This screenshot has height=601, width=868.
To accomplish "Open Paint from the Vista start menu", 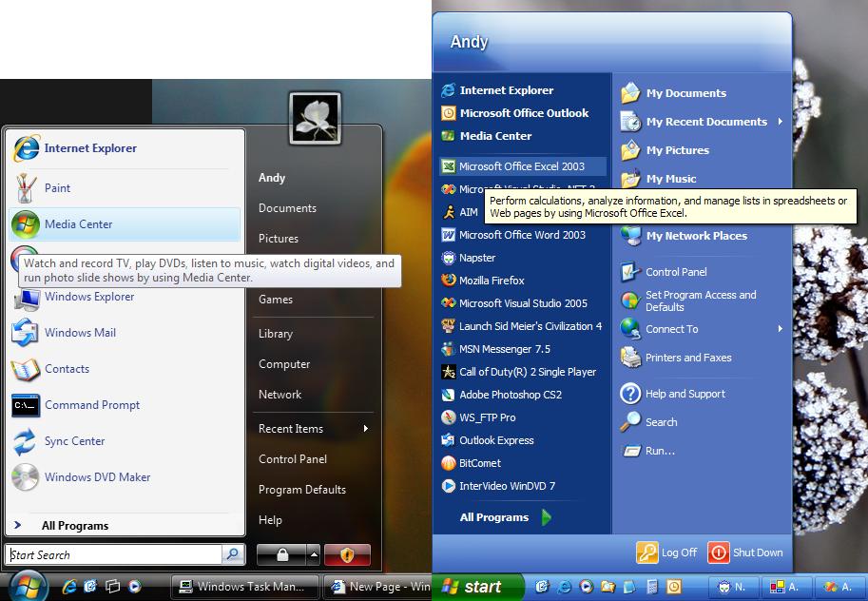I will tap(57, 188).
